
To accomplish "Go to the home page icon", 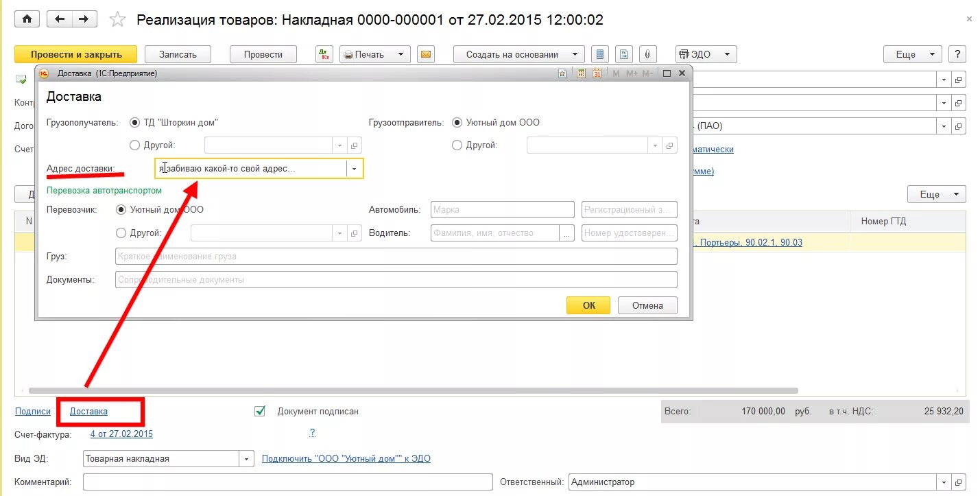I will click(x=27, y=19).
